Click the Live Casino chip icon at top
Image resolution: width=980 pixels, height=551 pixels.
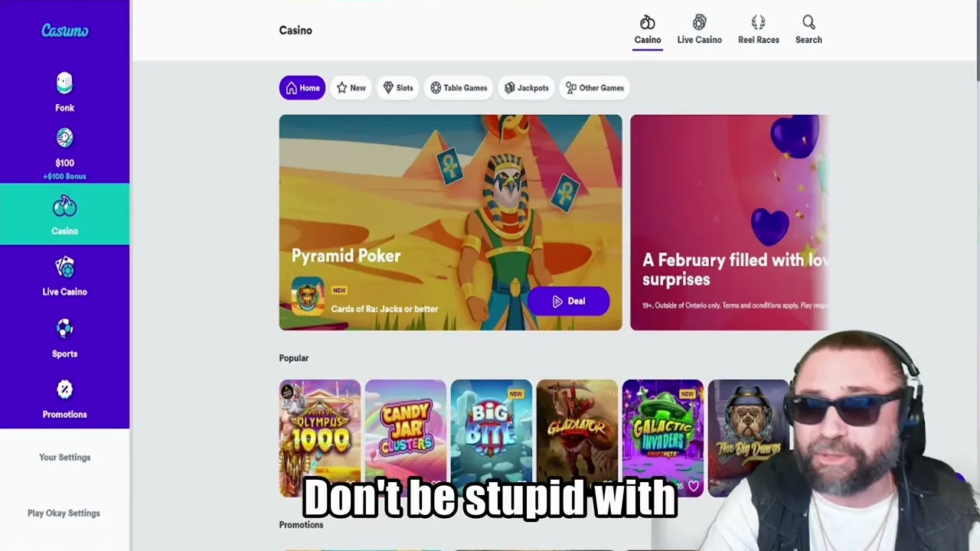699,22
